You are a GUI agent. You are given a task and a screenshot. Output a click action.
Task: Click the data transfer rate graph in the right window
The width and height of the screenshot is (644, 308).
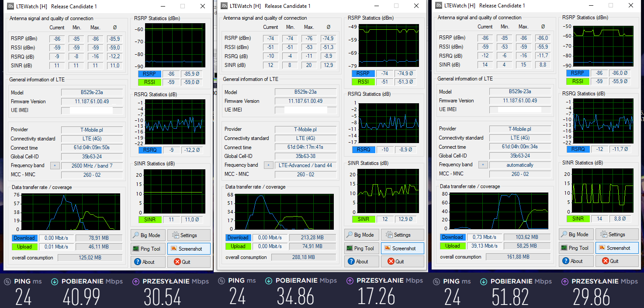499,211
